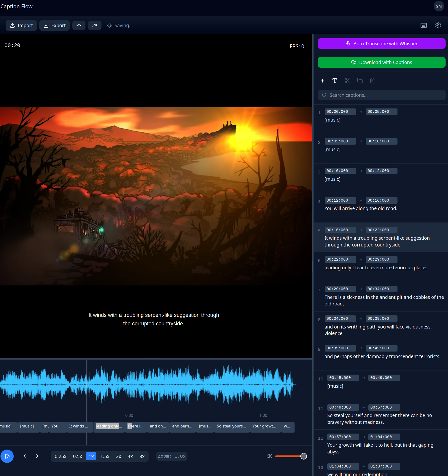The height and width of the screenshot is (476, 448).
Task: Click the scissors split caption icon
Action: (x=347, y=81)
